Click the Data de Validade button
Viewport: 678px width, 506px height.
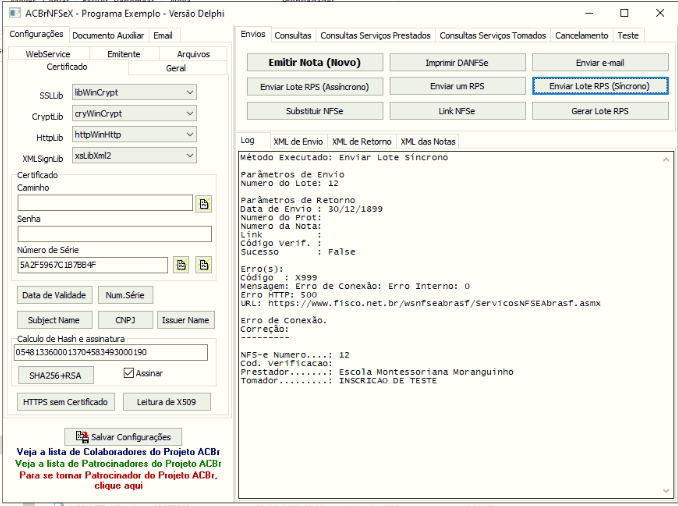54,295
